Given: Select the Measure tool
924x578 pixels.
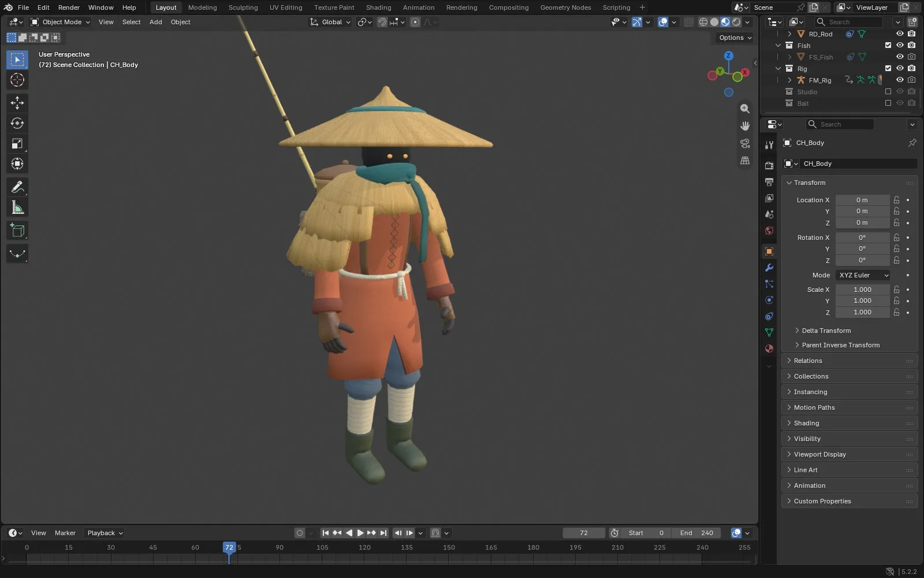Looking at the screenshot, I should tap(17, 208).
